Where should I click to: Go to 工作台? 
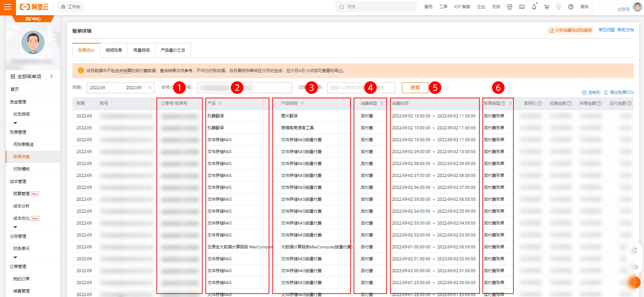coord(71,7)
